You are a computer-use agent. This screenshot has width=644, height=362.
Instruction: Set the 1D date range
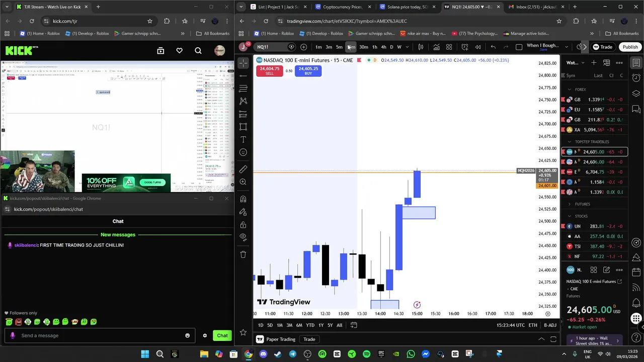(261, 325)
